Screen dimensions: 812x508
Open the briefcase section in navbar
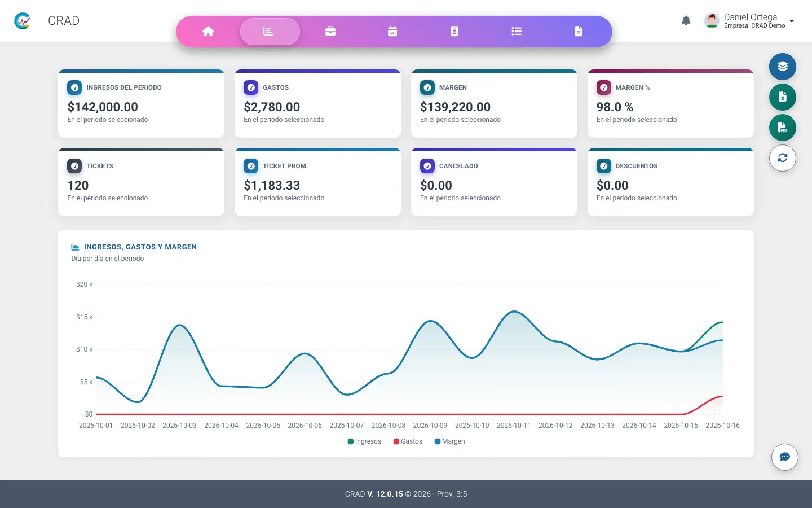pyautogui.click(x=330, y=32)
